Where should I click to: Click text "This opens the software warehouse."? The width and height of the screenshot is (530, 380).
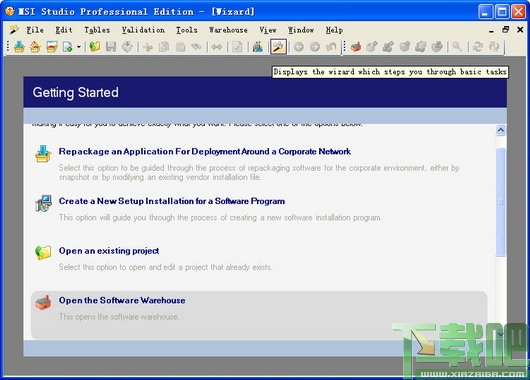click(x=119, y=317)
